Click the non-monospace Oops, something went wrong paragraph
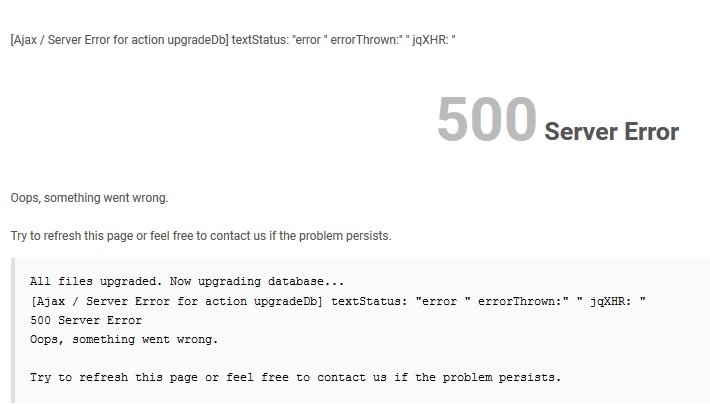Viewport: 710px width, 404px height. click(89, 198)
